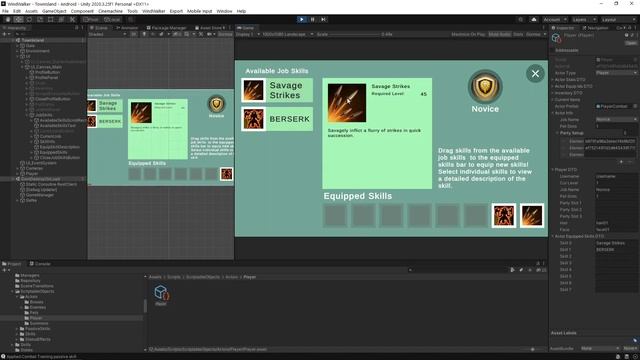Select the Rotate tool in the toolbar
This screenshot has width=640, height=360.
(x=29, y=19)
